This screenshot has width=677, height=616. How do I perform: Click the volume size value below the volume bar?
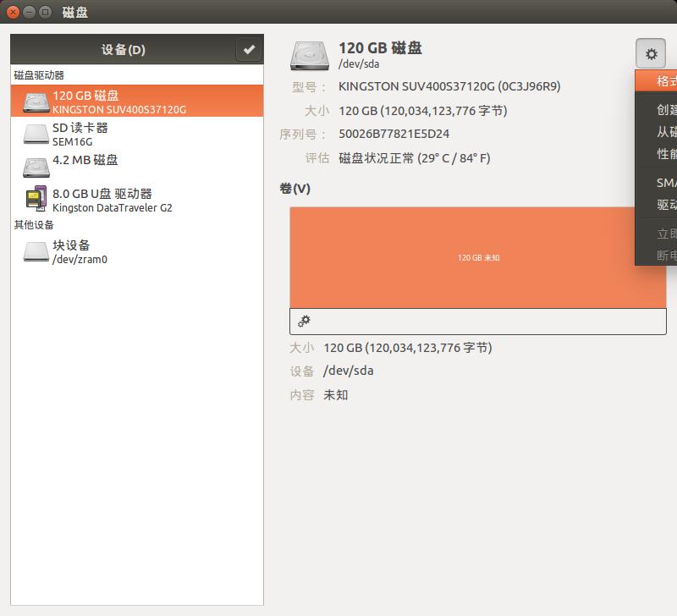pos(408,348)
